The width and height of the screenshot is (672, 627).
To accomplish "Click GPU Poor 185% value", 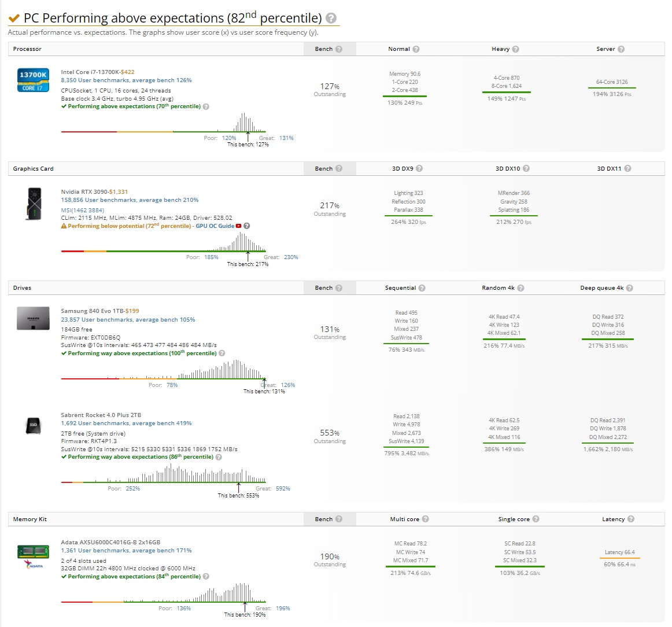I will (211, 257).
